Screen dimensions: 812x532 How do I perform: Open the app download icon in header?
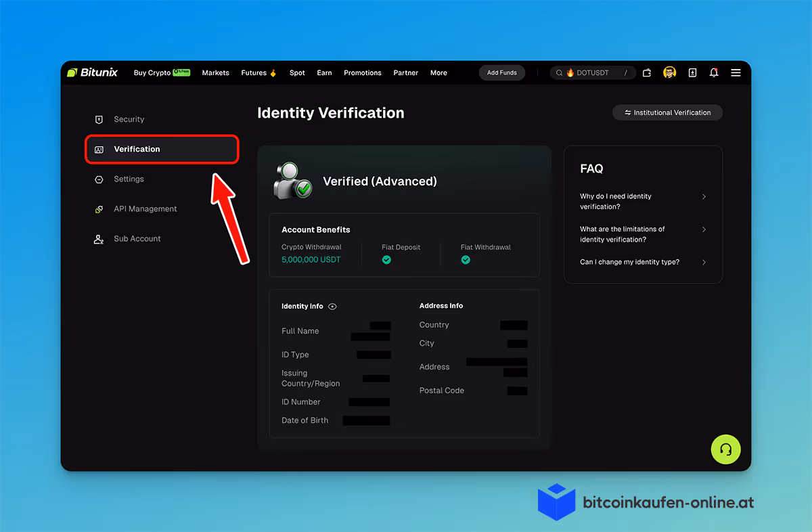click(692, 72)
